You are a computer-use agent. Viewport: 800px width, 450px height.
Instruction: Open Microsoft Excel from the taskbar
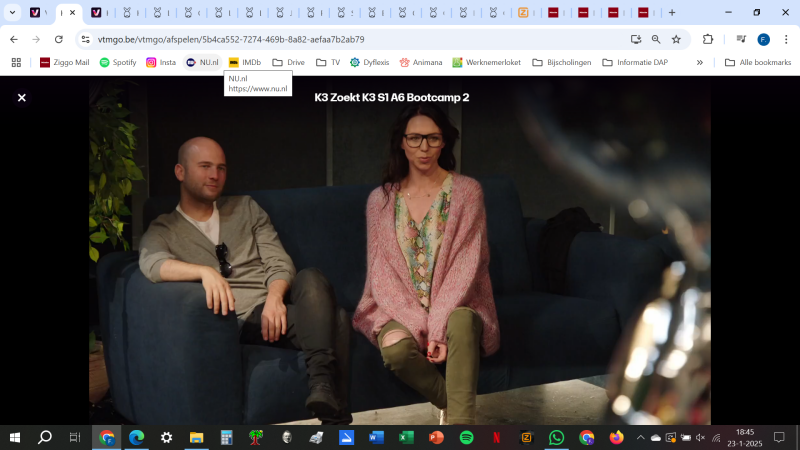406,437
